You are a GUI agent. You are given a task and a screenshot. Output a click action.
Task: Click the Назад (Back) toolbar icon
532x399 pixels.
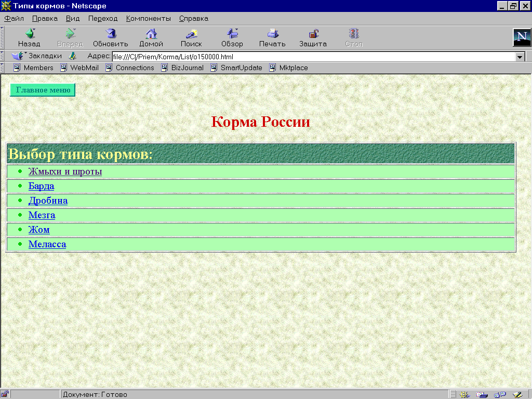tap(29, 34)
